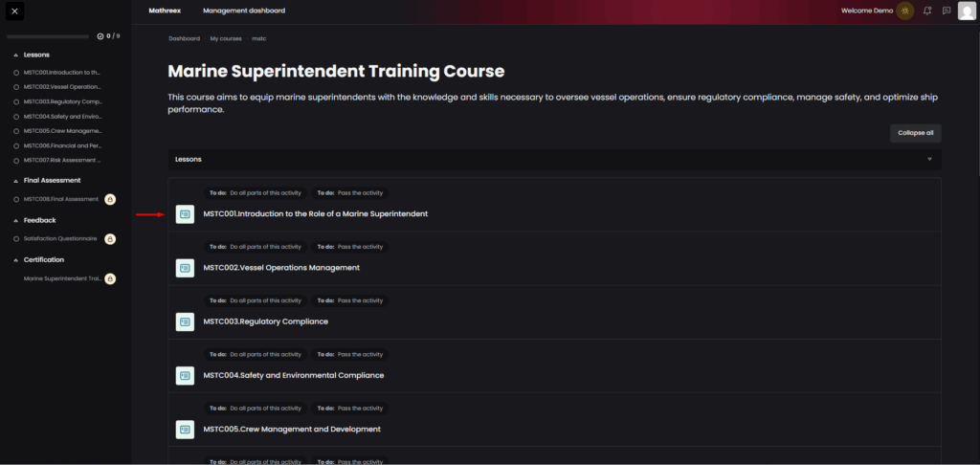Mark sidebar MSTC007 completion circle
This screenshot has width=980, height=465.
(x=16, y=161)
